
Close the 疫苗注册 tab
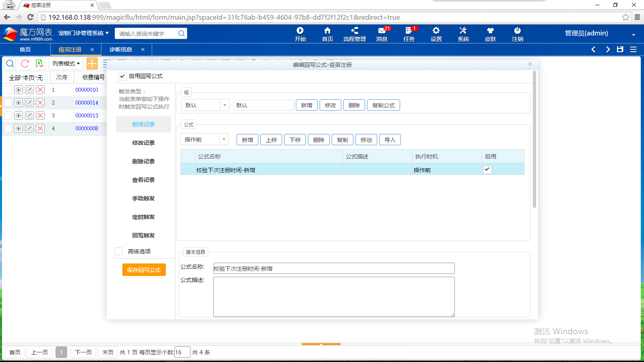click(92, 49)
